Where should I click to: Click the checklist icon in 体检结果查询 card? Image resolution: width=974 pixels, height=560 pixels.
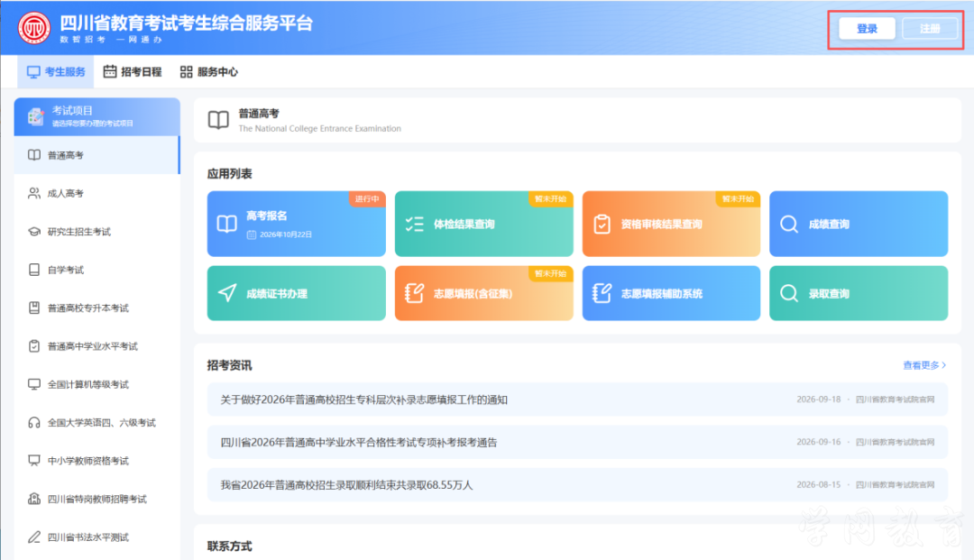pos(414,224)
